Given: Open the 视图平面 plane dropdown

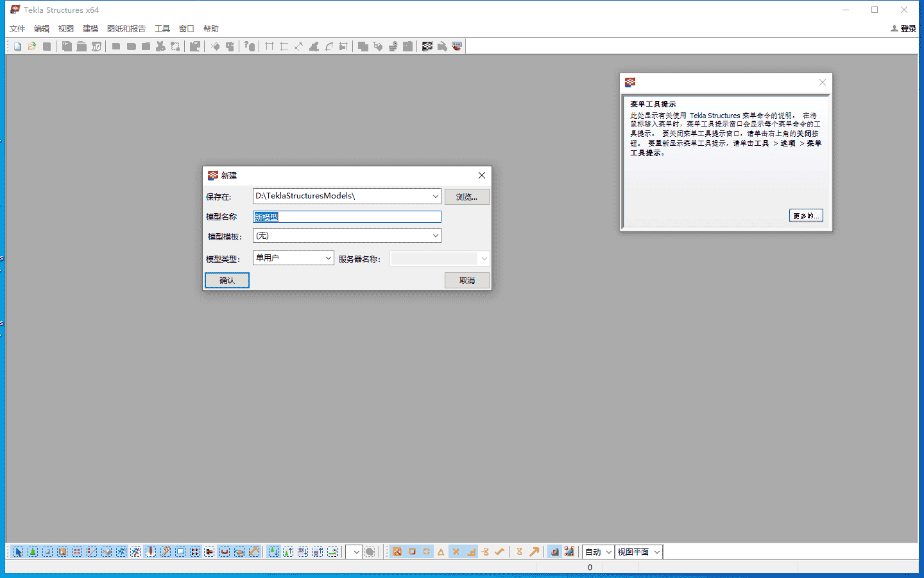Looking at the screenshot, I should (x=656, y=552).
